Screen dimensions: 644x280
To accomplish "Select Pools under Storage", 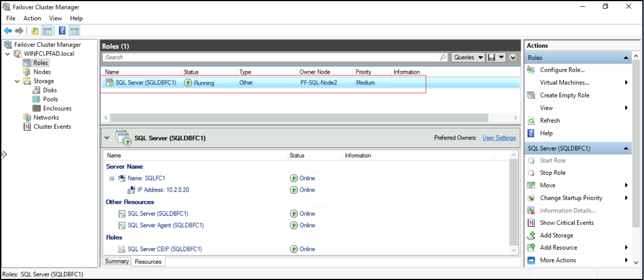I will (x=51, y=100).
